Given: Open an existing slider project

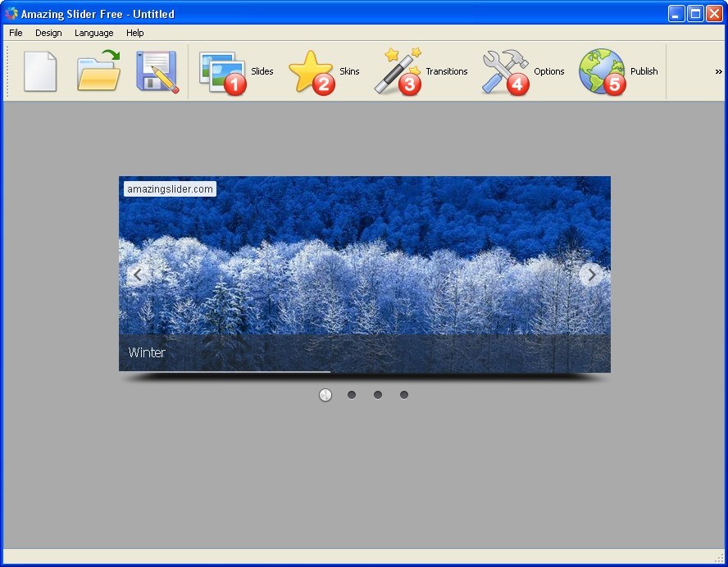Looking at the screenshot, I should click(x=98, y=71).
